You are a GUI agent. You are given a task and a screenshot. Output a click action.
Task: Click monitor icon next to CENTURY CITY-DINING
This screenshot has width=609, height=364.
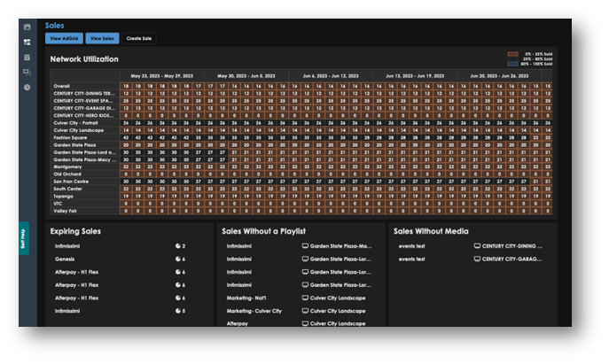(x=477, y=245)
